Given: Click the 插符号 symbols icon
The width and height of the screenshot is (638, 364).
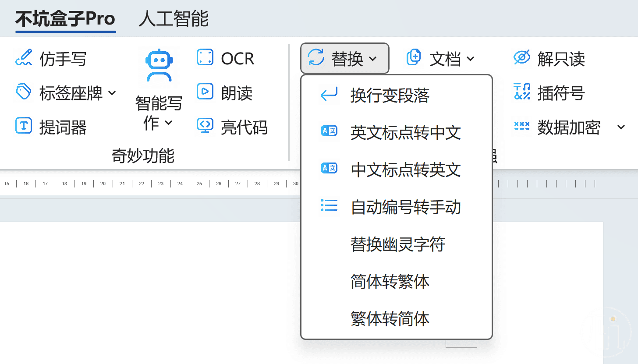Looking at the screenshot, I should coord(522,92).
